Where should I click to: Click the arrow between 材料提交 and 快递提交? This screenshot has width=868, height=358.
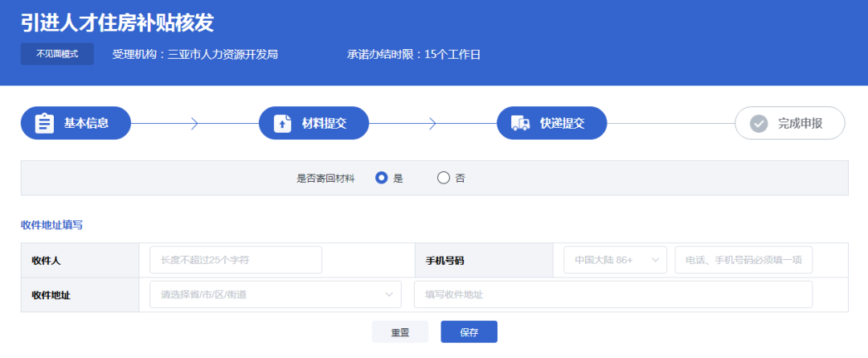coord(432,123)
